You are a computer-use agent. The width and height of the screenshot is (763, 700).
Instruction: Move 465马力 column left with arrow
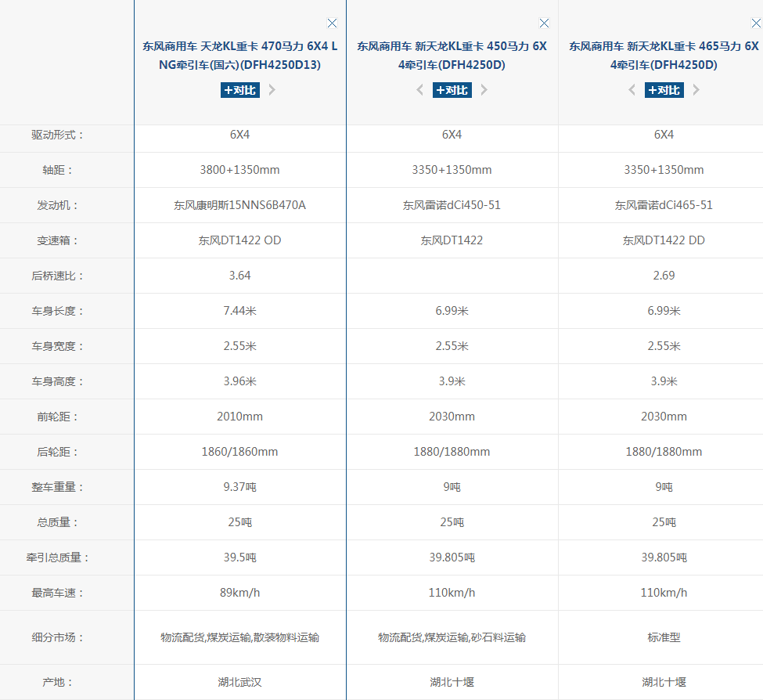tap(632, 90)
